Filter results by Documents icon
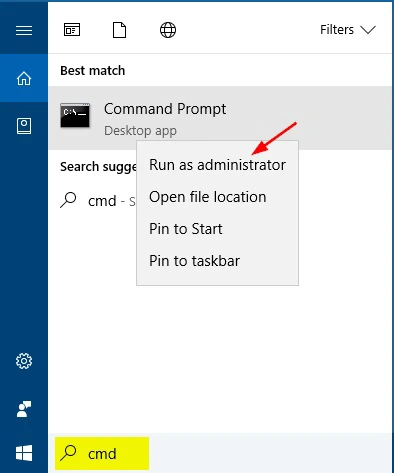Screen dimensions: 394x473 pyautogui.click(x=119, y=30)
